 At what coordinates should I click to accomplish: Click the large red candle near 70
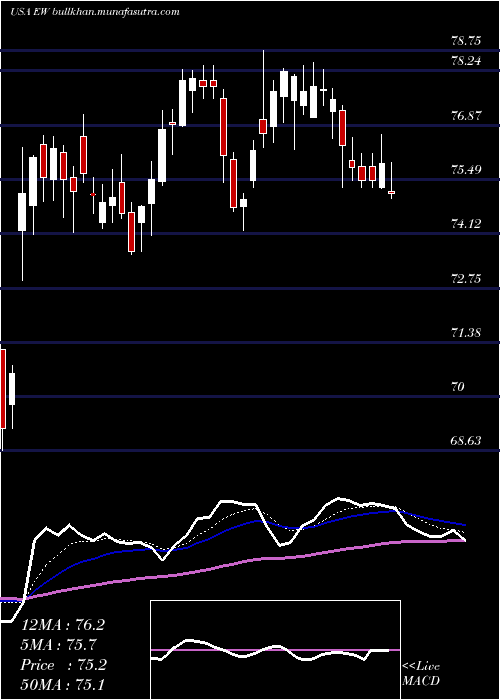(3, 389)
